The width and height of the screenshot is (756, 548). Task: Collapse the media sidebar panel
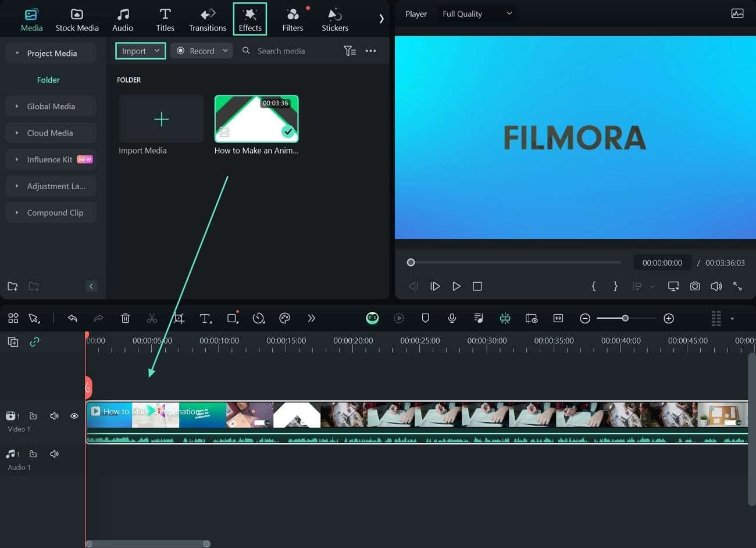(x=91, y=286)
